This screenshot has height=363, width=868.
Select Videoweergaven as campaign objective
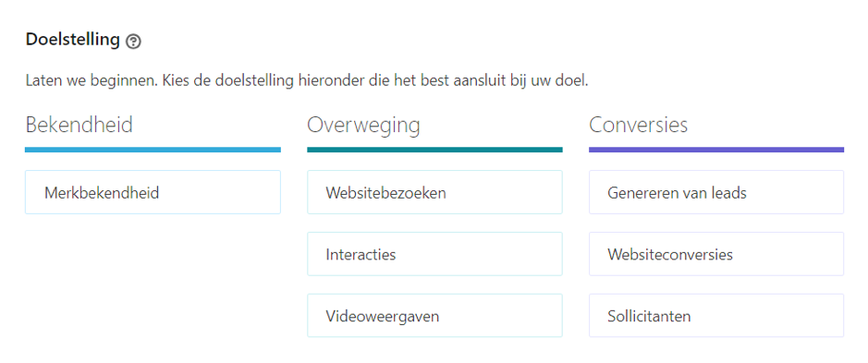pyautogui.click(x=434, y=315)
